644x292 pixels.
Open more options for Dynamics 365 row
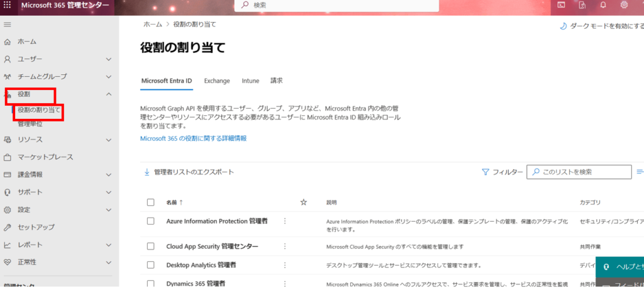pyautogui.click(x=285, y=284)
